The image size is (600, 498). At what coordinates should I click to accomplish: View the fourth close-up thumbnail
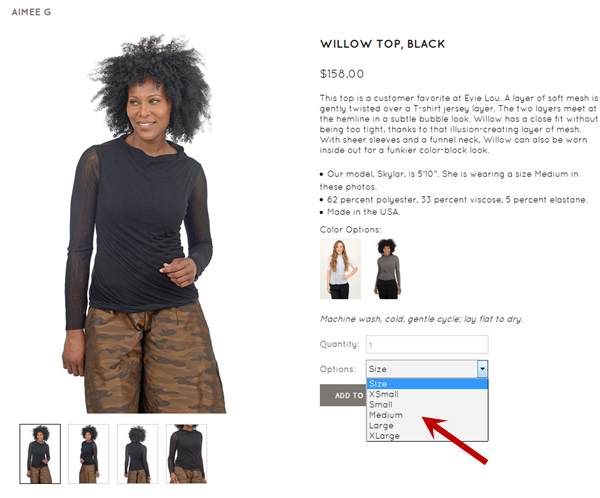tap(187, 454)
